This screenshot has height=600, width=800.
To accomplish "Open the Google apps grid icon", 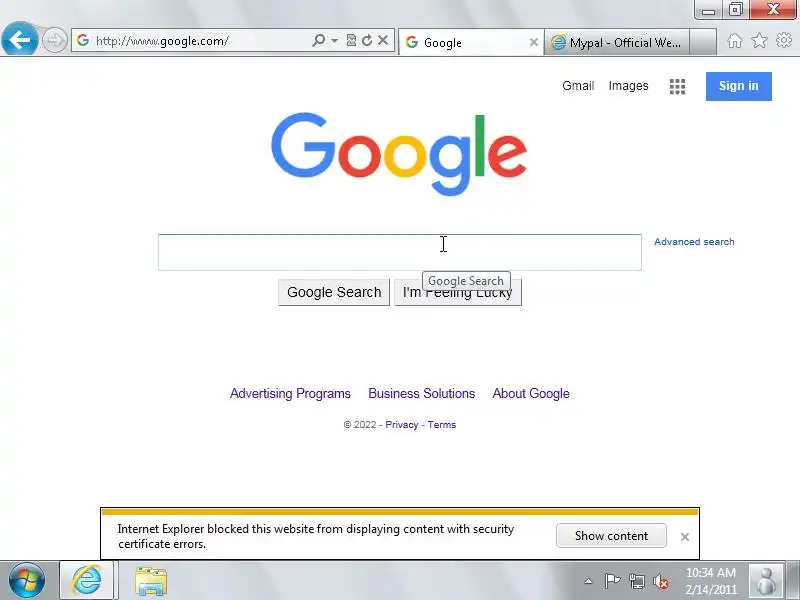I will pos(677,87).
